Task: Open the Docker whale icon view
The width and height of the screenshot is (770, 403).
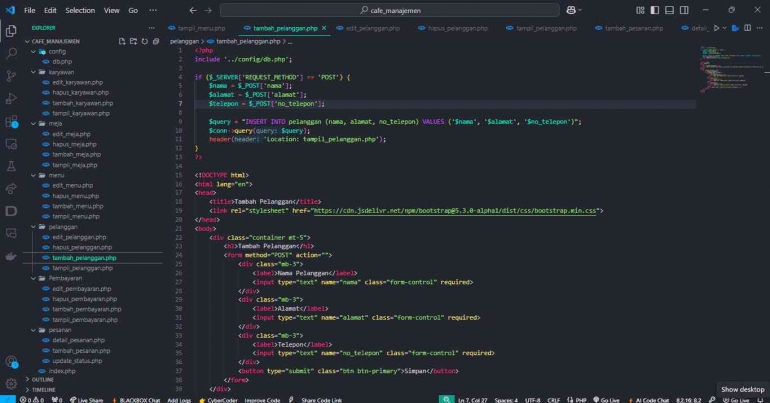Action: coord(11,256)
